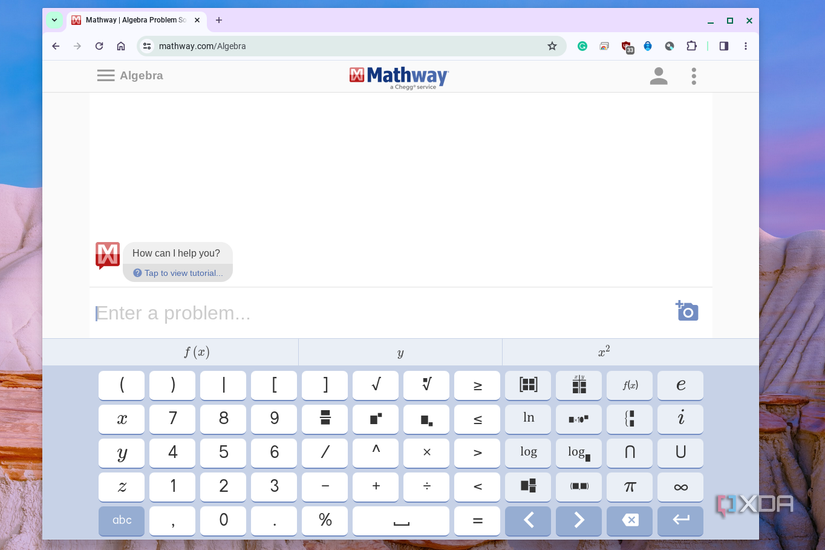Go back to previous page
This screenshot has height=550, width=825.
[56, 46]
